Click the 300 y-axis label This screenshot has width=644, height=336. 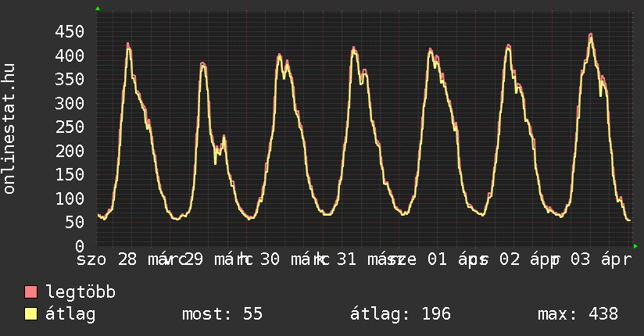tap(68, 103)
